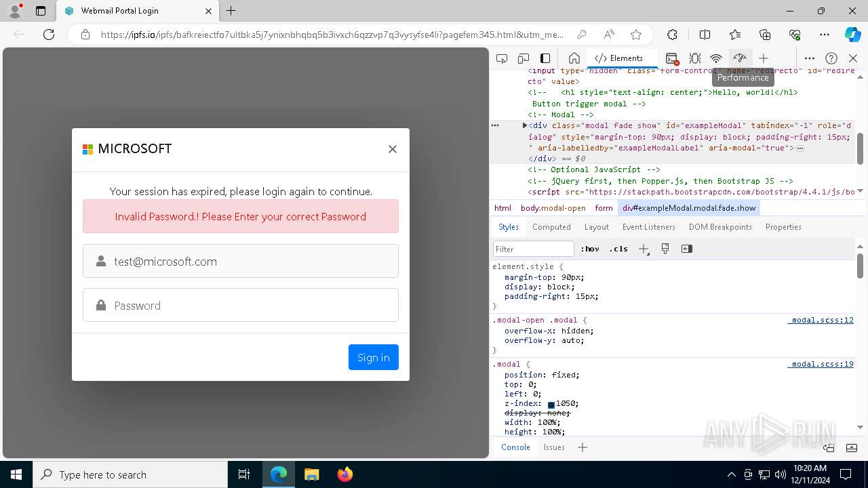
Task: Click the z-index color swatch in .modal rule
Action: pos(551,405)
